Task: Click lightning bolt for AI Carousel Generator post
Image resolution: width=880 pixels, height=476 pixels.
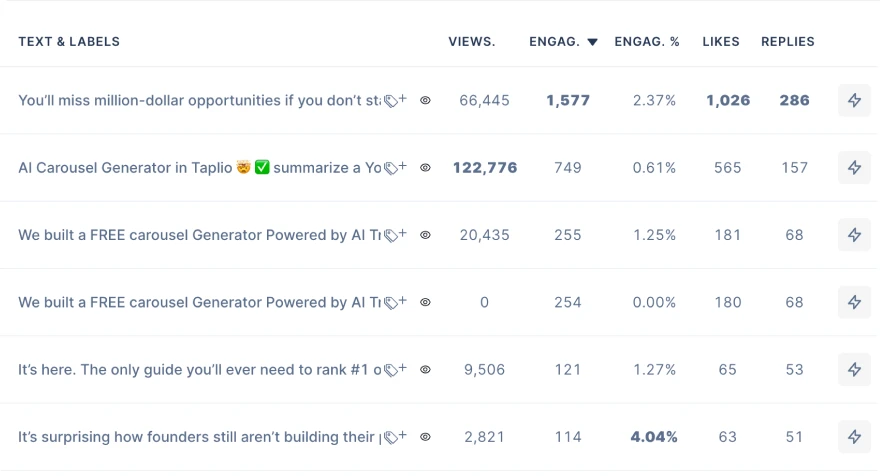Action: point(854,168)
